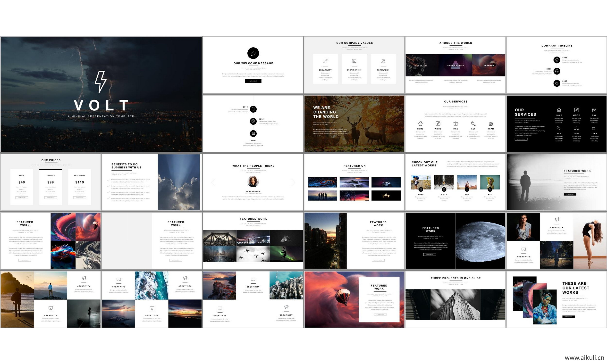Click the headphones icon at timeline year 2000

557,71
